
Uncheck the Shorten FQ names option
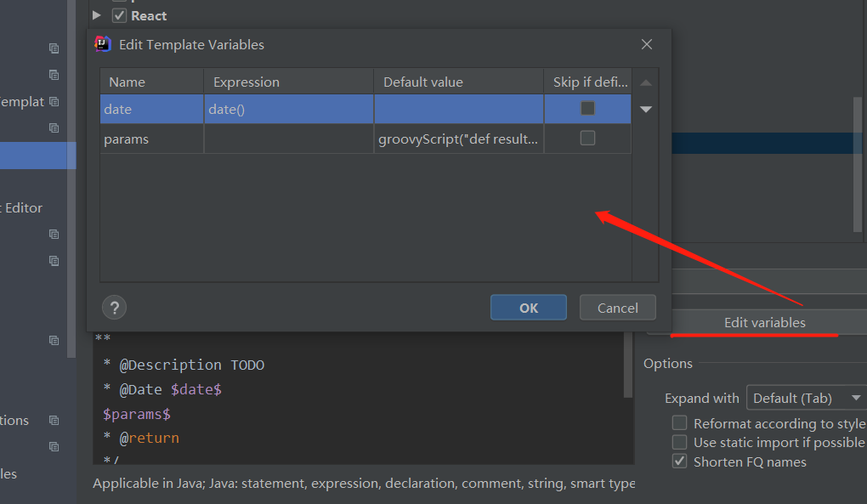(679, 461)
